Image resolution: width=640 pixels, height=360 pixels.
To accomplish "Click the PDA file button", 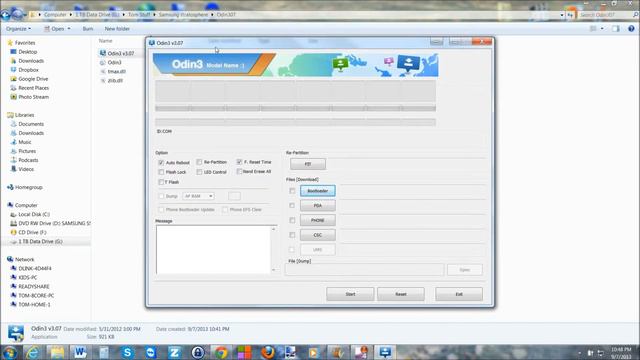I will pos(318,206).
